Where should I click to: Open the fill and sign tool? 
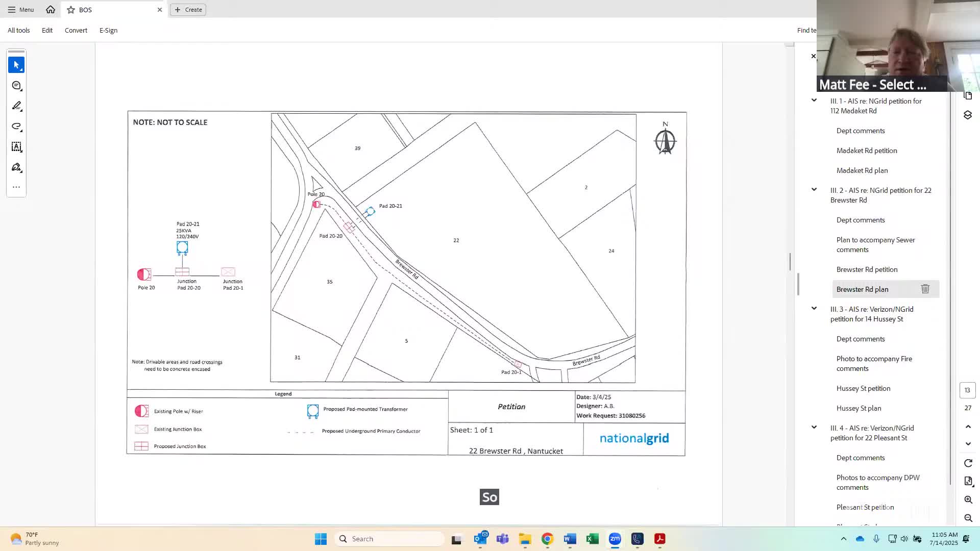tap(16, 167)
